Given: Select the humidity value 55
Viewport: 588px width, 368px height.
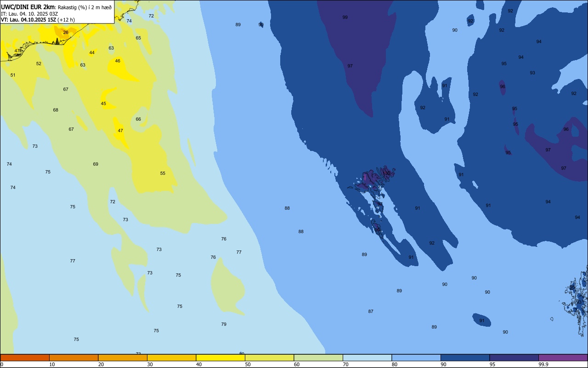Looking at the screenshot, I should 163,173.
